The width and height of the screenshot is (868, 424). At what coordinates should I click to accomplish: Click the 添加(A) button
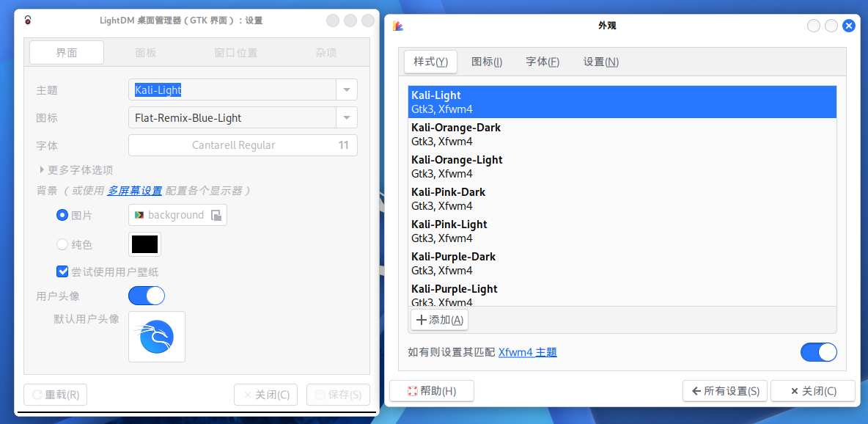point(440,320)
